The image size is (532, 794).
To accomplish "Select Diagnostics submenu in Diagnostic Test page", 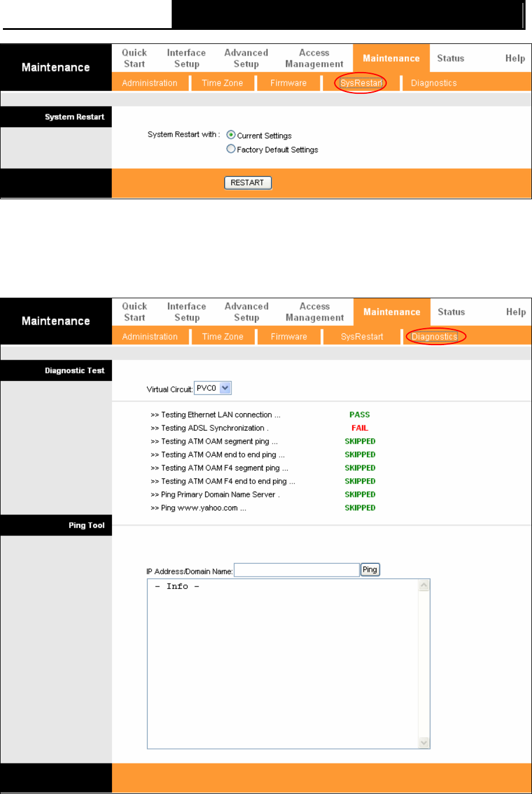I will [435, 337].
